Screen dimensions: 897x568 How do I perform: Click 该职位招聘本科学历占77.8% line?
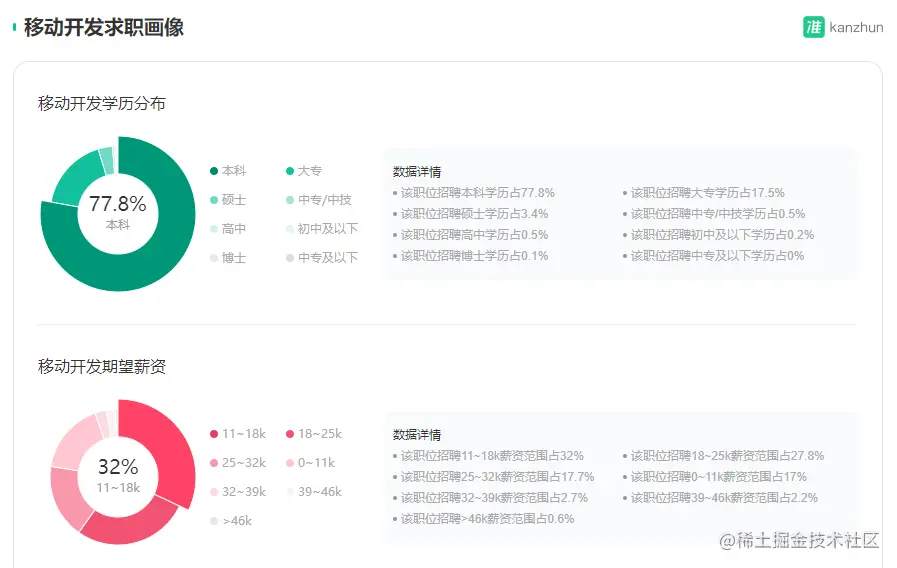click(x=474, y=193)
